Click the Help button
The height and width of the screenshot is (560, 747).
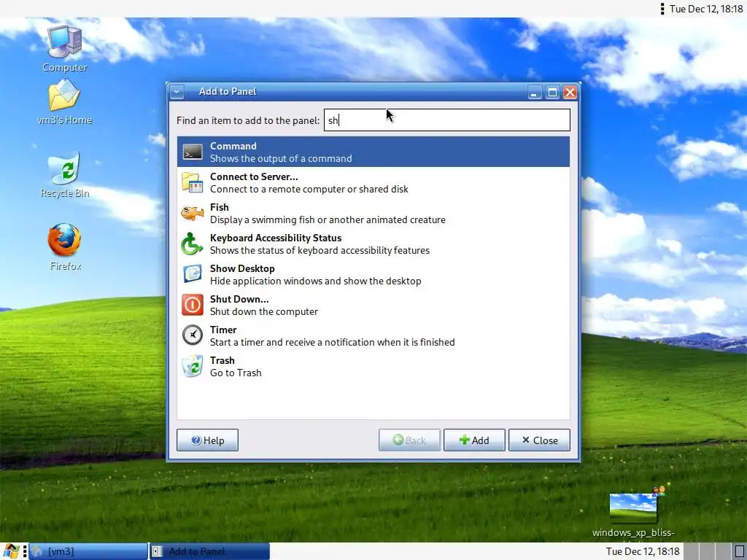pyautogui.click(x=207, y=440)
